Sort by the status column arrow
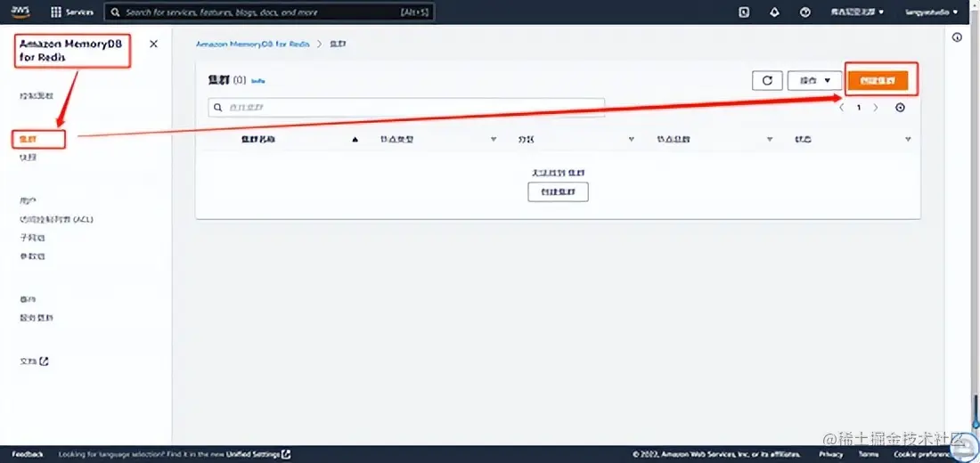This screenshot has height=463, width=980. click(908, 139)
